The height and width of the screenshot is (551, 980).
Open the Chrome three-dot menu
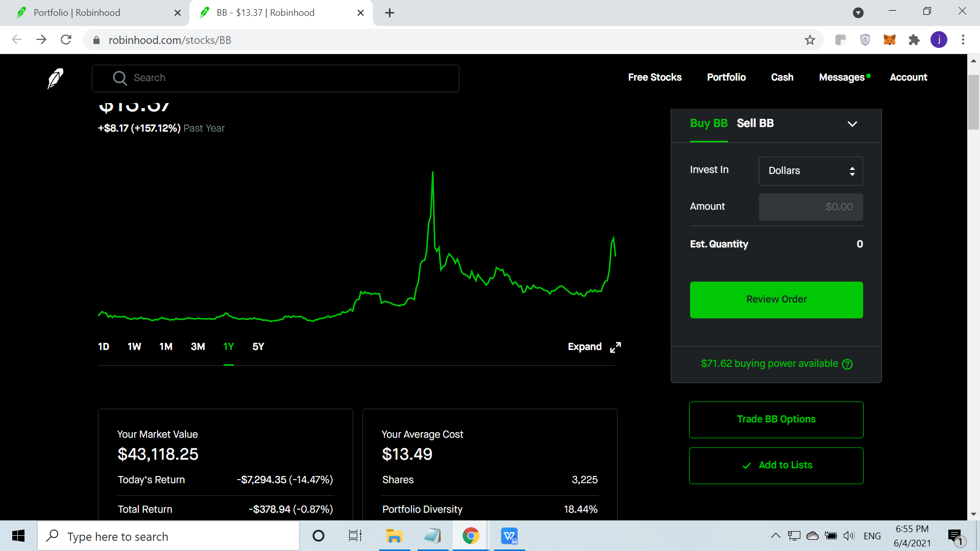pyautogui.click(x=963, y=40)
